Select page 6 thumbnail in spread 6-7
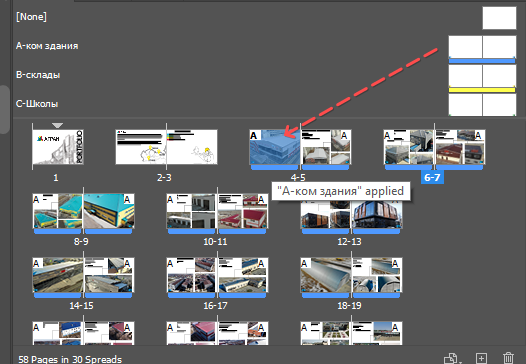This screenshot has height=364, width=526. point(409,147)
